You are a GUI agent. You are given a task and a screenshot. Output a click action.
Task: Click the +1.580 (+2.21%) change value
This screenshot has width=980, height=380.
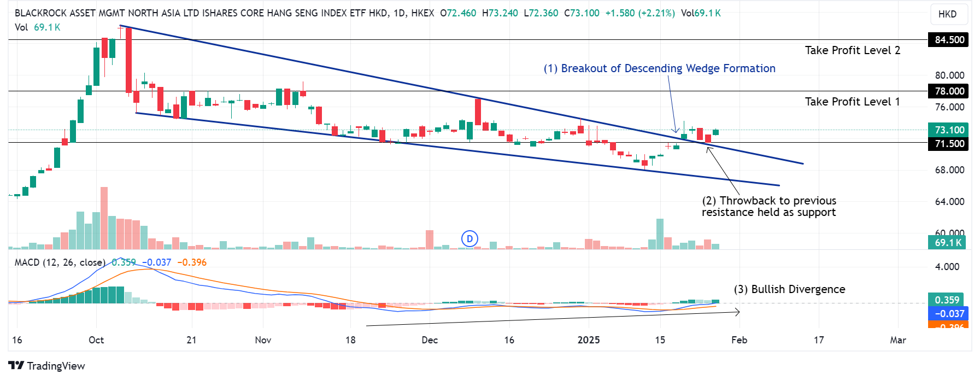pos(640,13)
